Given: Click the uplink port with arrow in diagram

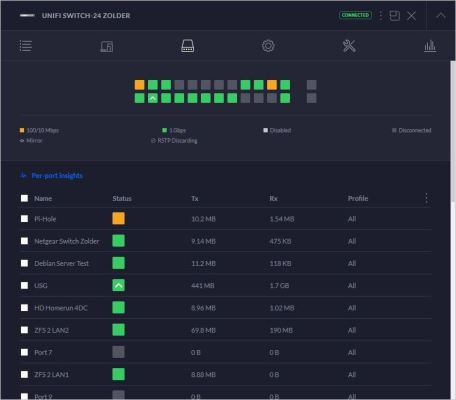Looking at the screenshot, I should [153, 98].
